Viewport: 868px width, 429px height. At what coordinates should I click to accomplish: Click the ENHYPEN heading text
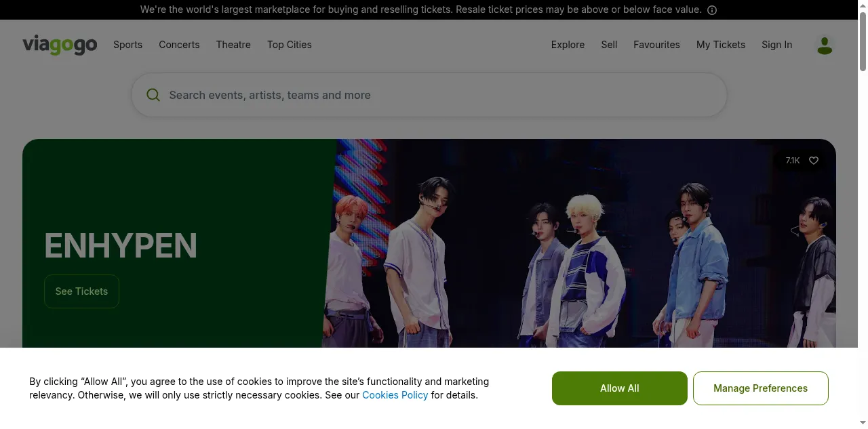click(121, 245)
